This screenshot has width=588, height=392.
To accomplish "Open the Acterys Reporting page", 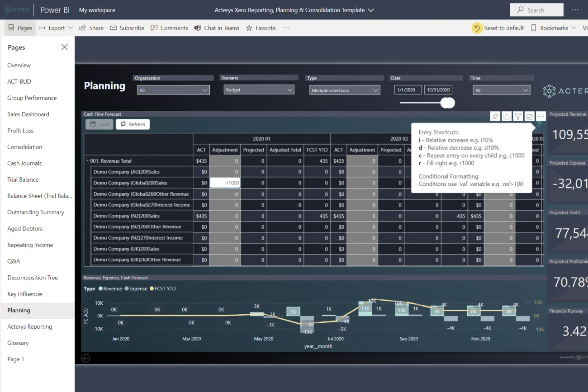I will (x=30, y=326).
